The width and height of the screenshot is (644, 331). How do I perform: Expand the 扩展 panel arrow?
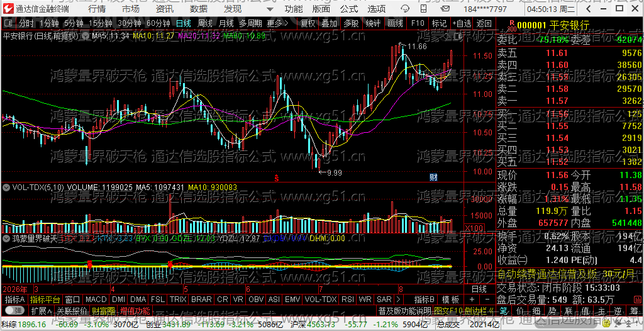pos(42,310)
